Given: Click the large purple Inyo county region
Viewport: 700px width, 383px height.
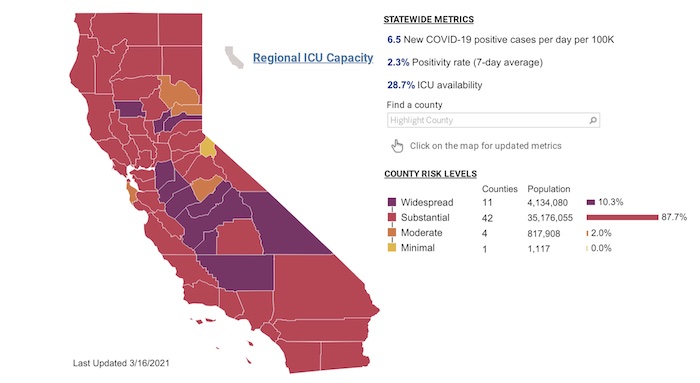Looking at the screenshot, I should pyautogui.click(x=288, y=223).
